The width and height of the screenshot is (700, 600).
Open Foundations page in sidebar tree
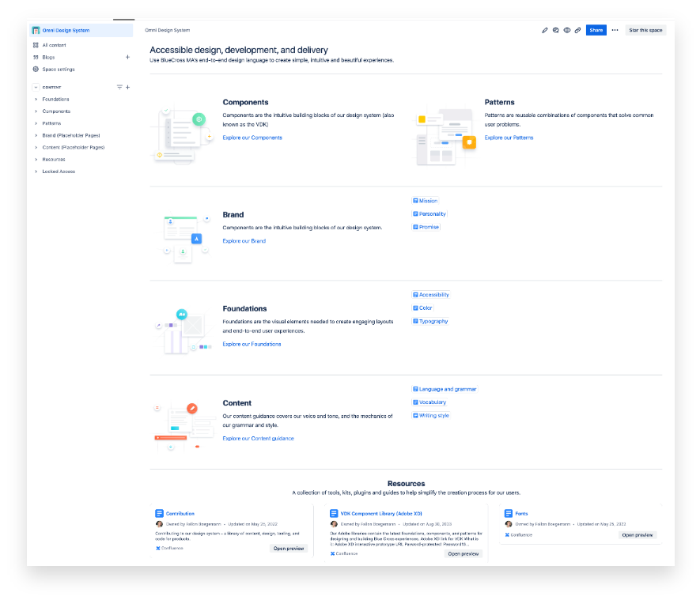tap(56, 100)
